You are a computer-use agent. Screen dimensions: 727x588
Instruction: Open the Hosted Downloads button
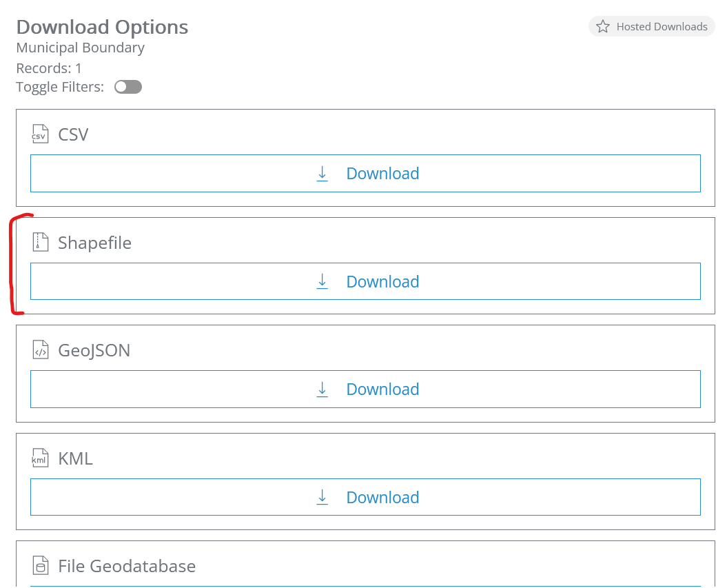(x=652, y=27)
